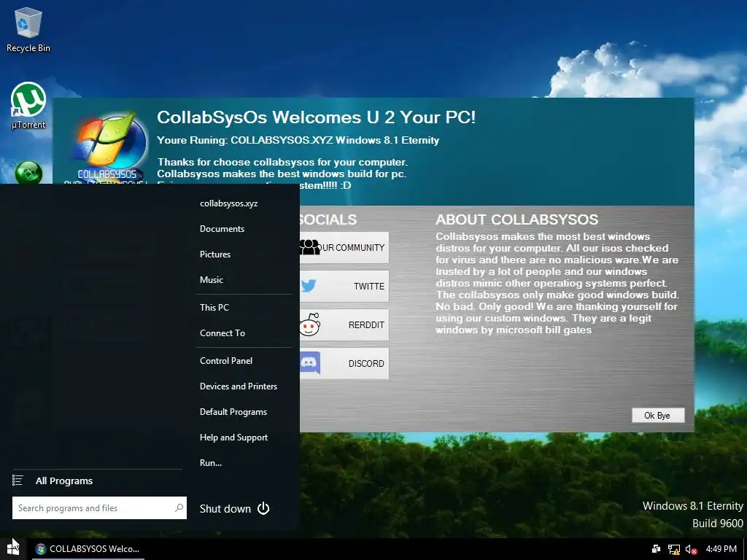747x560 pixels.
Task: Select the COLLABSYSOS Welcome taskbar button
Action: click(88, 549)
